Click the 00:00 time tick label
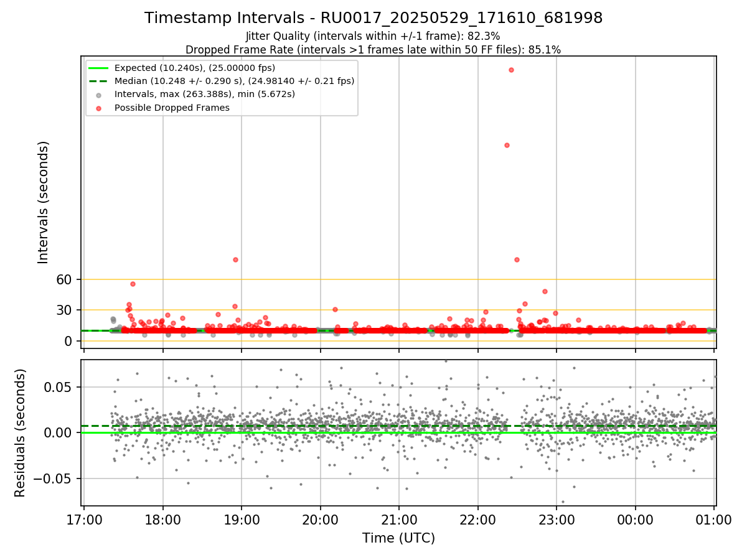The height and width of the screenshot is (560, 747). pyautogui.click(x=636, y=519)
